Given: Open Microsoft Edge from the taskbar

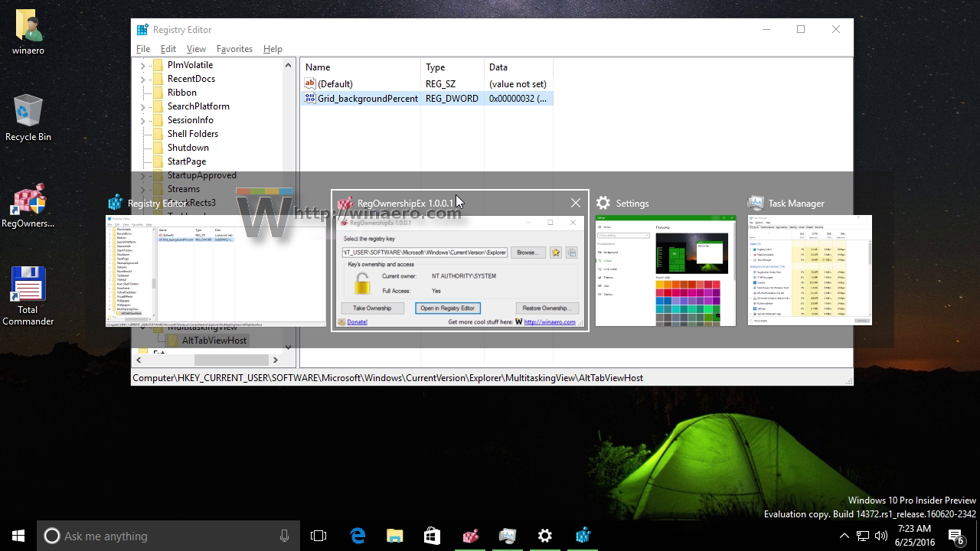Looking at the screenshot, I should (x=358, y=536).
